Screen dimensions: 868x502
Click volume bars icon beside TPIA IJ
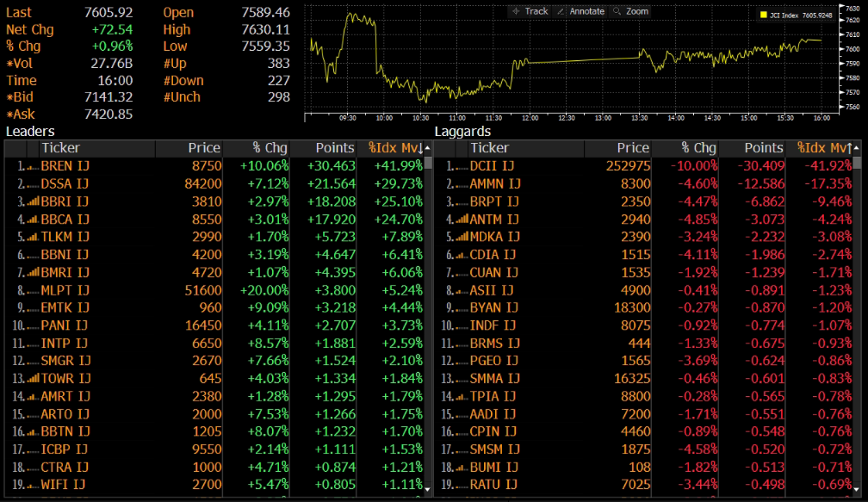(462, 397)
